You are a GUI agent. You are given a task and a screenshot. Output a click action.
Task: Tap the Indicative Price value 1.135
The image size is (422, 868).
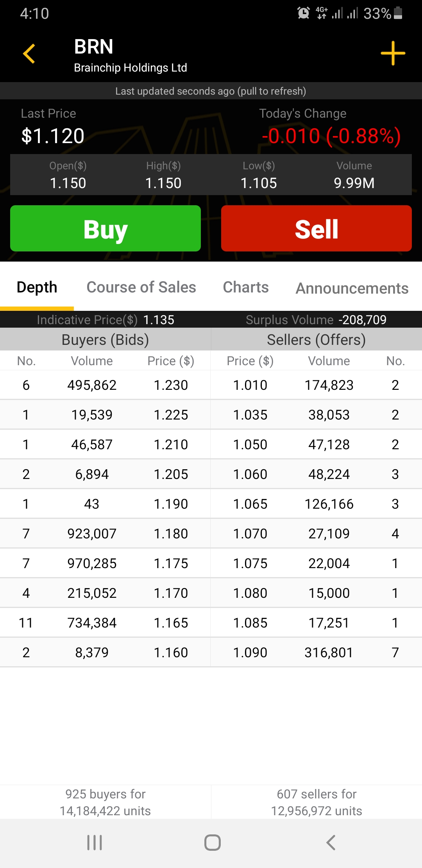[159, 320]
